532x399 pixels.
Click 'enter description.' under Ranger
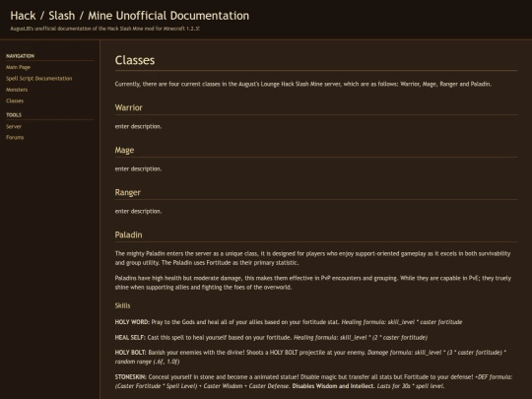click(x=139, y=212)
